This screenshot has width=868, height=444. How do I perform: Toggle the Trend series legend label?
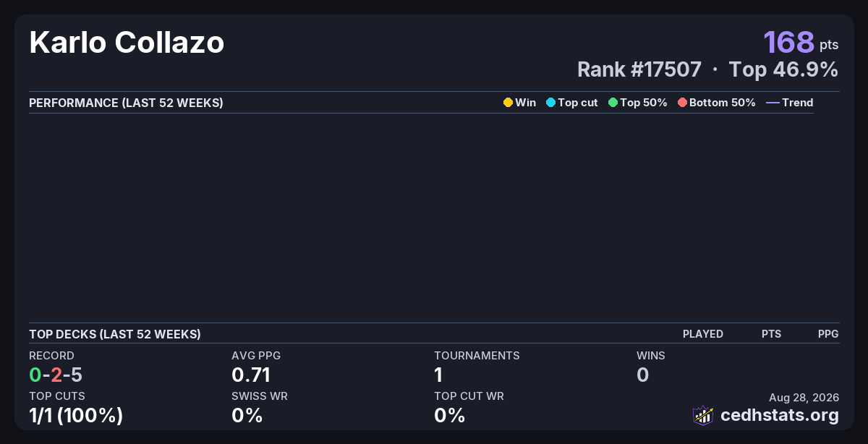(798, 103)
